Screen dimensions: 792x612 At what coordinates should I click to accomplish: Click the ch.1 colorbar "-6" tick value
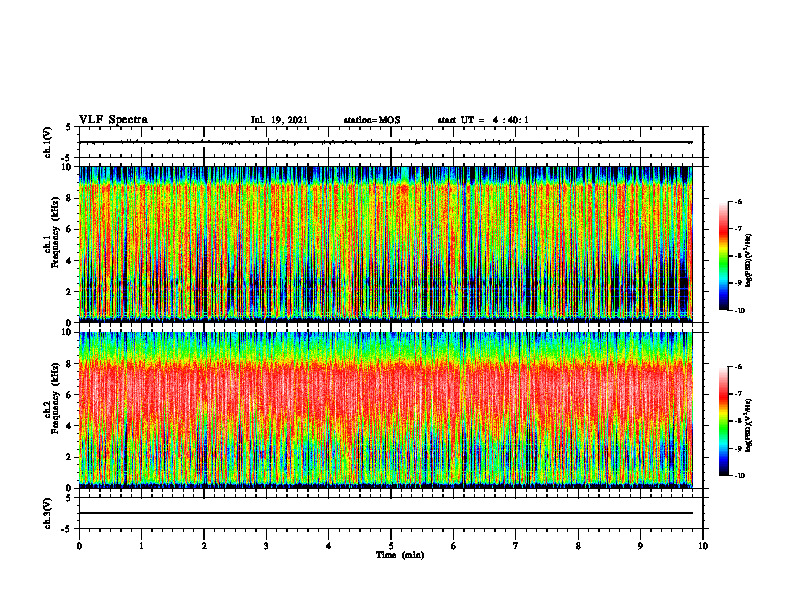(x=739, y=201)
